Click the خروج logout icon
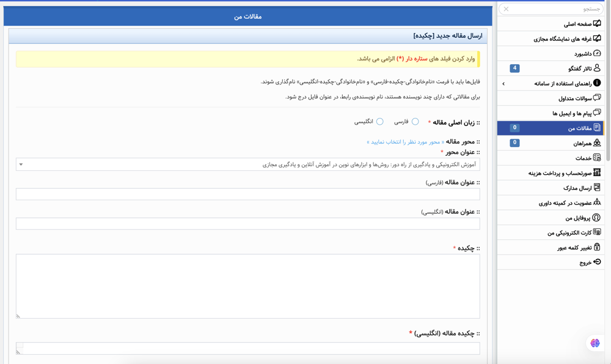Viewport: 611px width, 364px height. tap(596, 262)
